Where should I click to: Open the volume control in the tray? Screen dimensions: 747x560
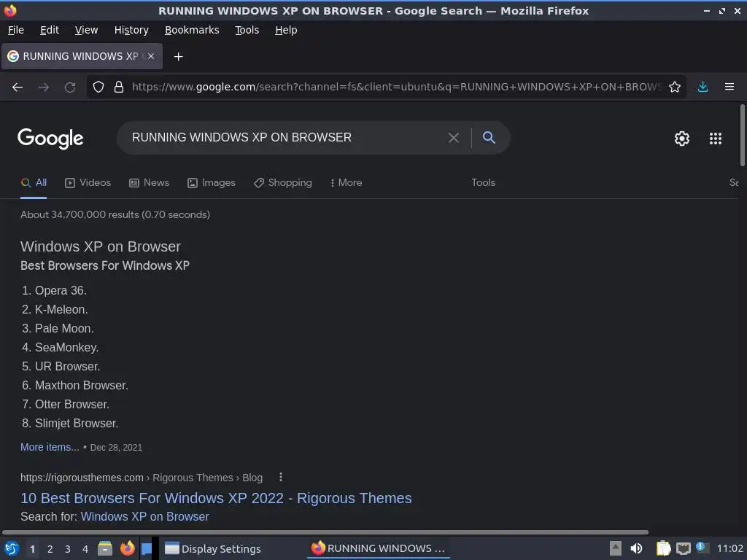tap(636, 548)
